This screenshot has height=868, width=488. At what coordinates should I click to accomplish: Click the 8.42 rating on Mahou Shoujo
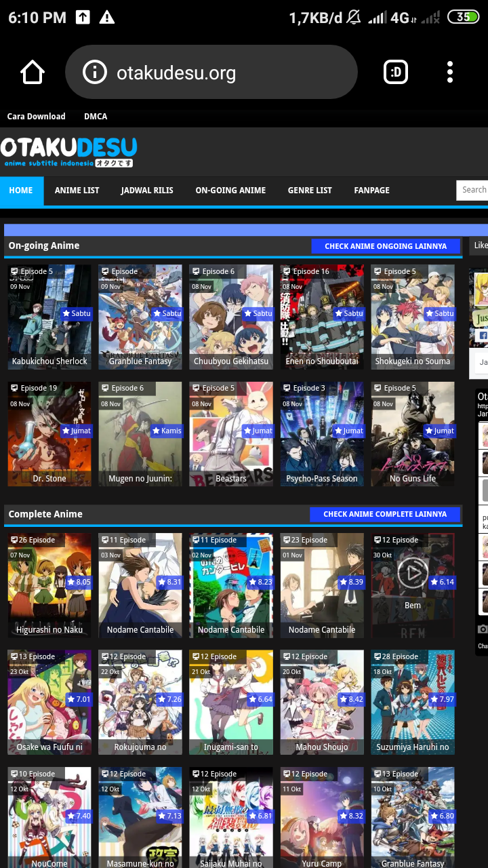click(351, 699)
